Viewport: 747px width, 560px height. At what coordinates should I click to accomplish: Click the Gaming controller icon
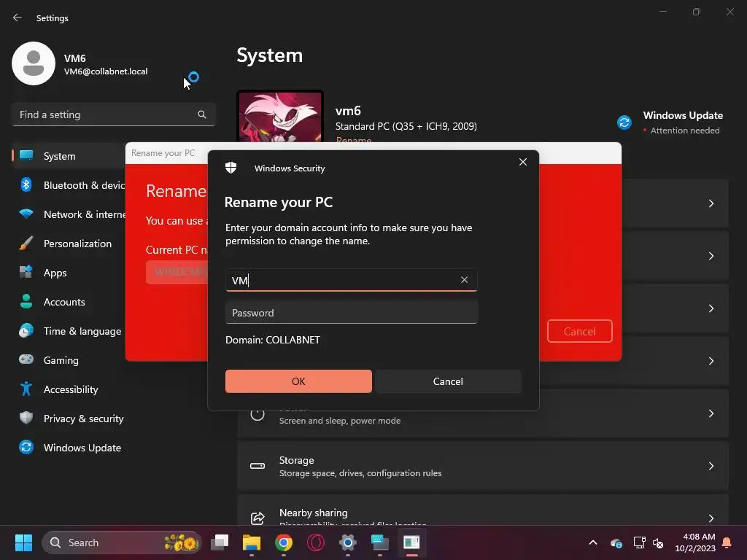(26, 359)
